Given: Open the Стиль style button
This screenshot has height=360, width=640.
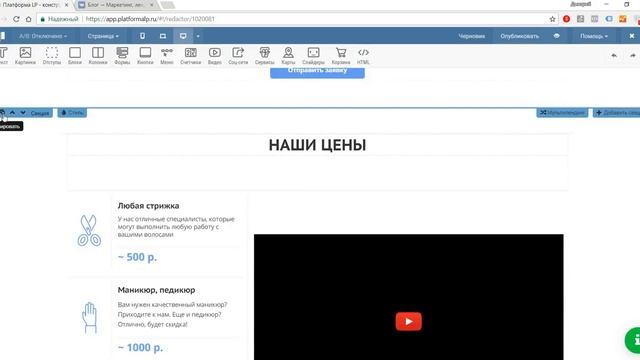Looking at the screenshot, I should [72, 113].
